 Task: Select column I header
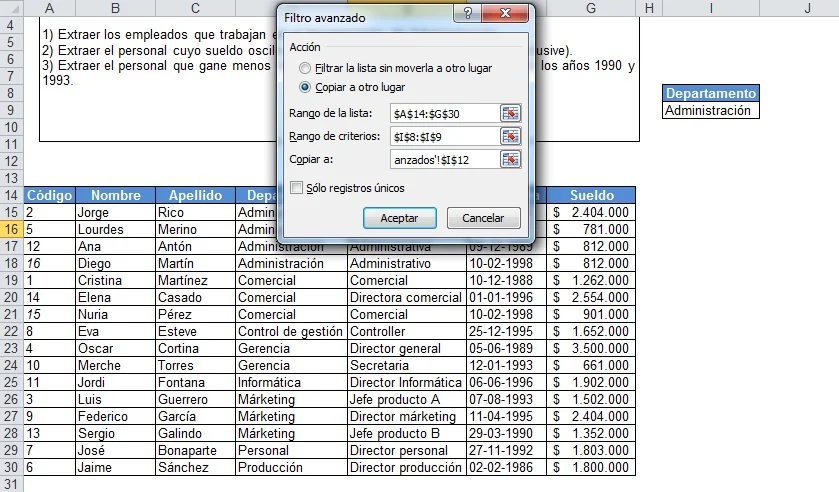coord(710,9)
